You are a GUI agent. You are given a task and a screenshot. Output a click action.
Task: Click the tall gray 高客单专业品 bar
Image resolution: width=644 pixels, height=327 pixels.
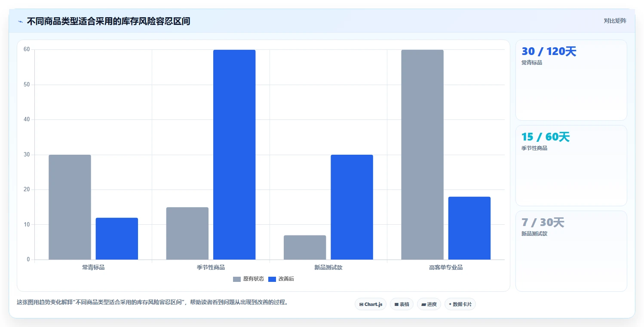(x=422, y=155)
